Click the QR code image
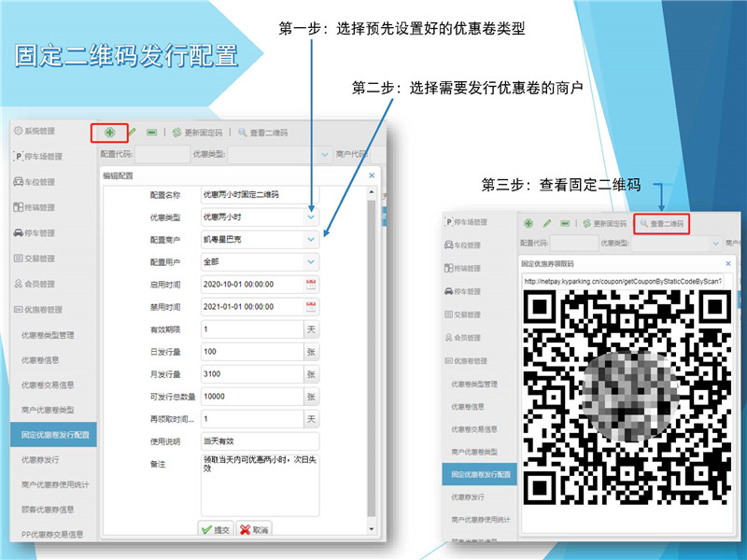This screenshot has width=747, height=560. (627, 398)
